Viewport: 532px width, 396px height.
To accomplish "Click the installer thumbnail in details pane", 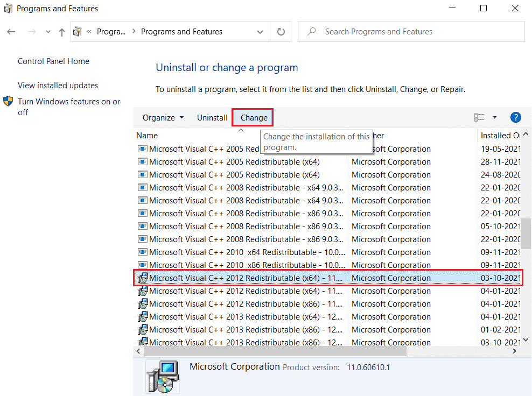I will 163,377.
